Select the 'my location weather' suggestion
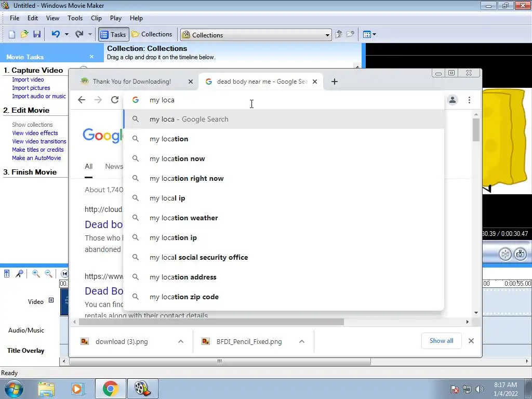This screenshot has height=399, width=532. pos(284,218)
